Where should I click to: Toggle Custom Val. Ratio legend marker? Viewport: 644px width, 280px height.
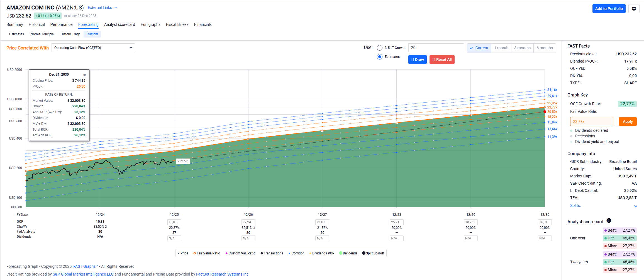click(226, 253)
